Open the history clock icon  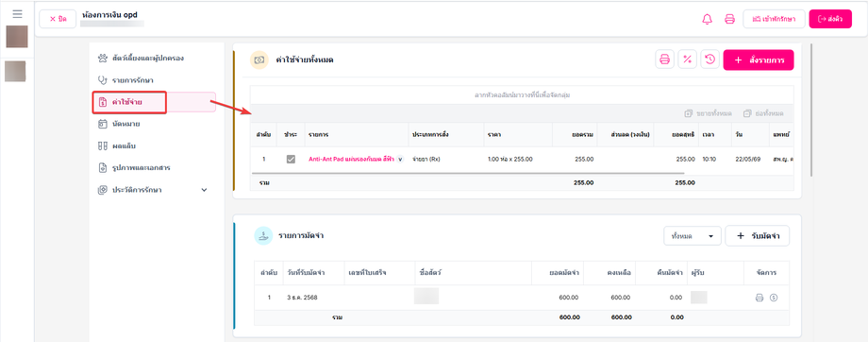[709, 60]
